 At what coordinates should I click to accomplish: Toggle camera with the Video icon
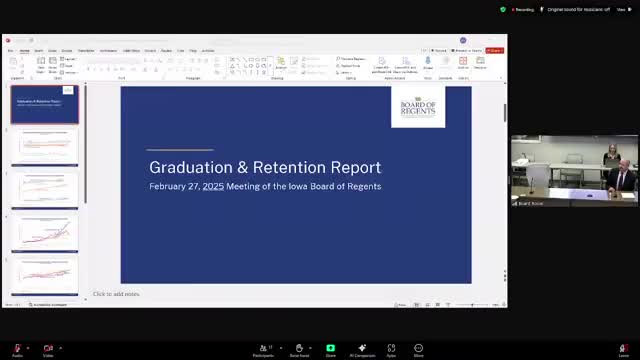pyautogui.click(x=48, y=350)
